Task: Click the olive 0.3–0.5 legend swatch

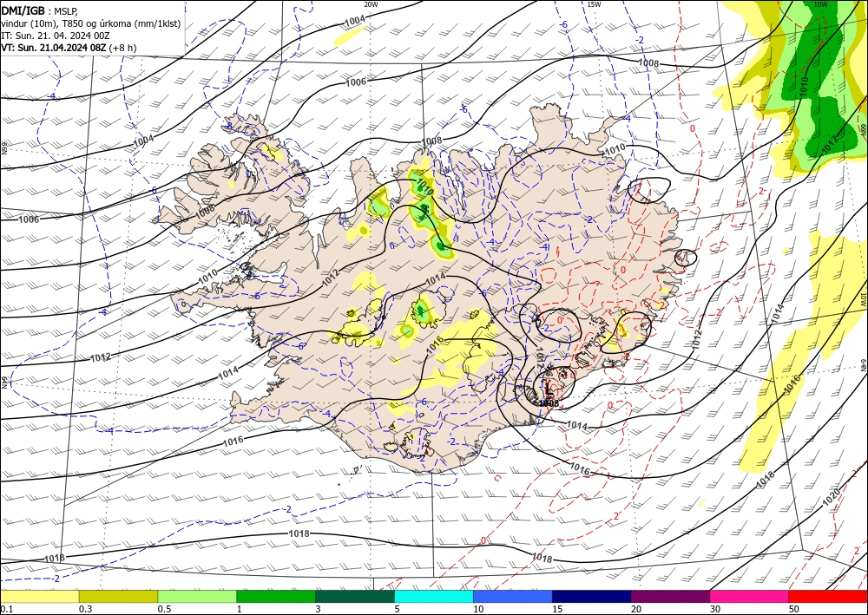Action: click(118, 596)
